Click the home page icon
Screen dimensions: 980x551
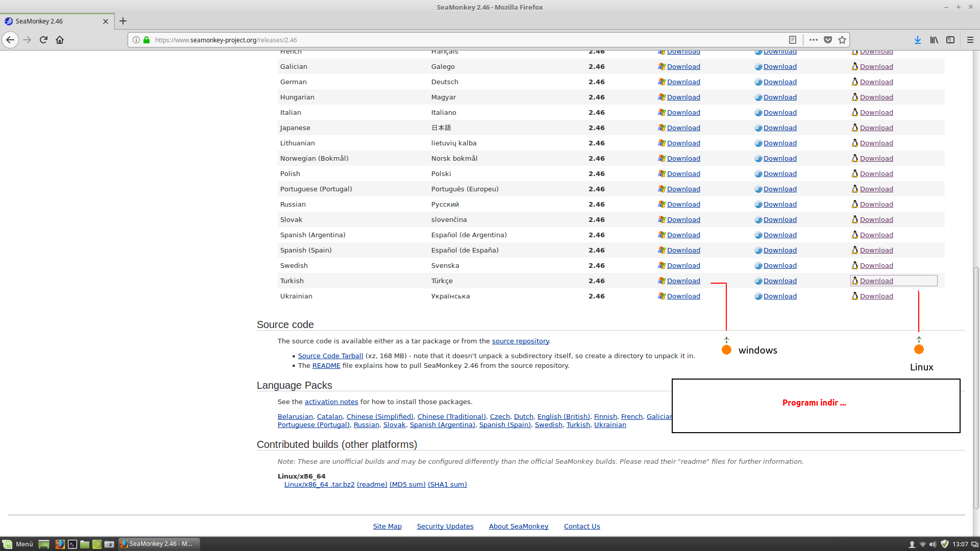point(60,40)
